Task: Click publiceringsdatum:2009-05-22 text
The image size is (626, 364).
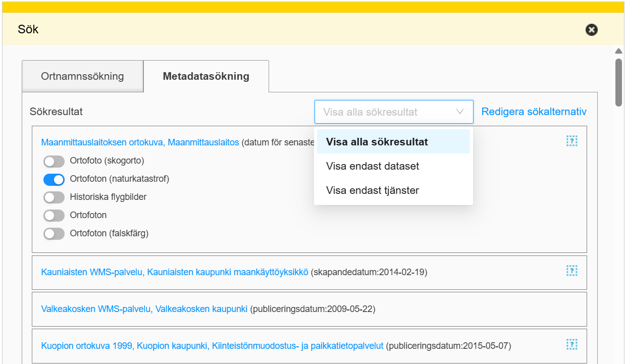Action: click(313, 308)
